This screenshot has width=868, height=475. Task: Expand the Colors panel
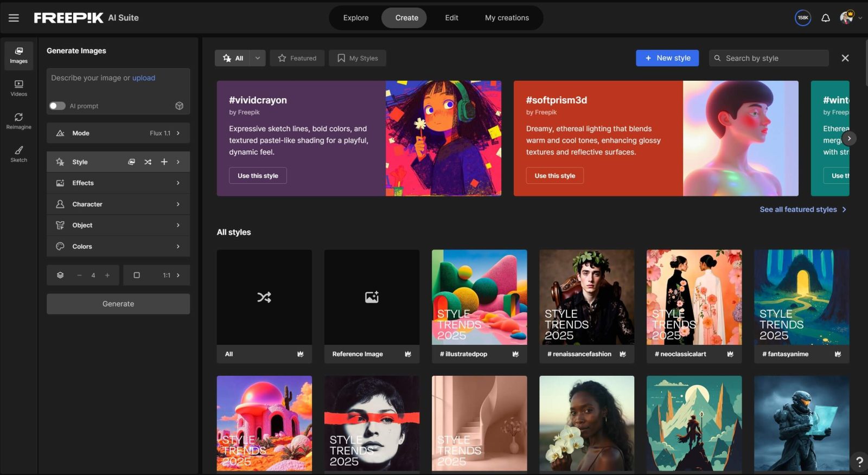(118, 246)
